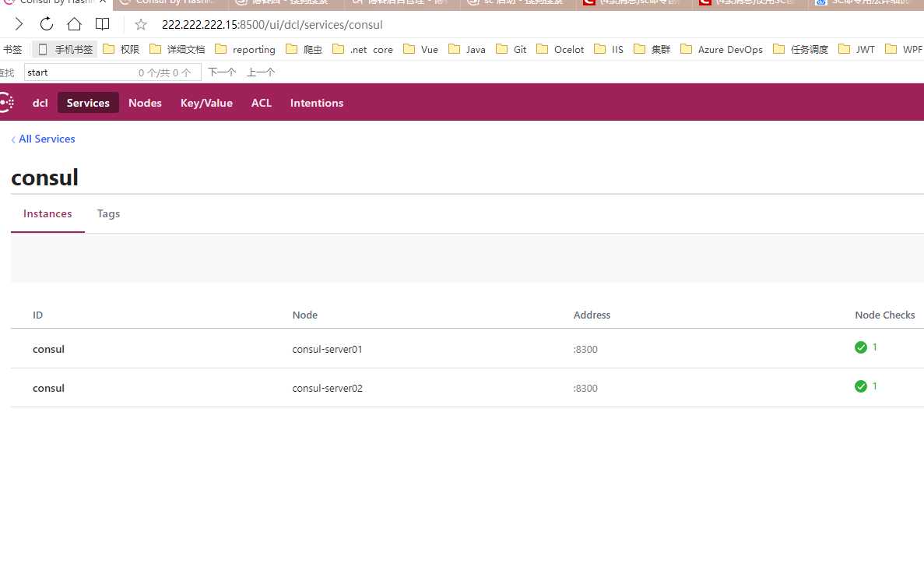Open the reading mode book icon
The width and height of the screenshot is (924, 567).
[x=103, y=24]
